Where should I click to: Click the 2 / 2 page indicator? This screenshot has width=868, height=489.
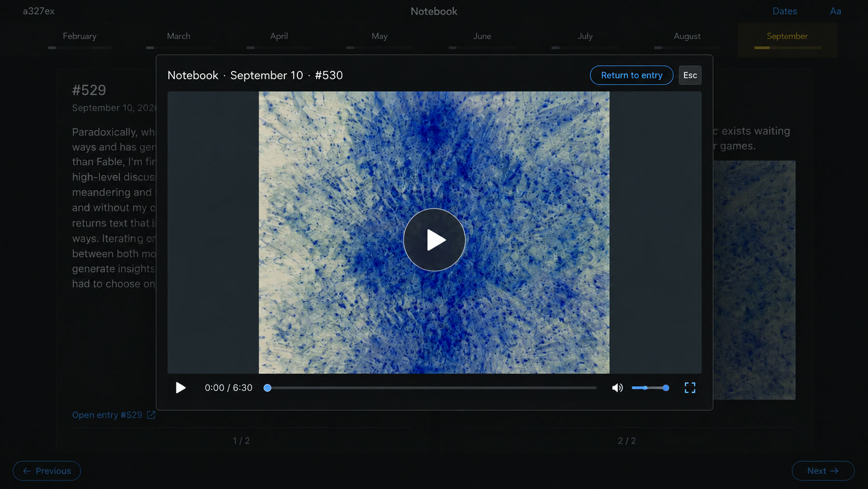pos(627,441)
